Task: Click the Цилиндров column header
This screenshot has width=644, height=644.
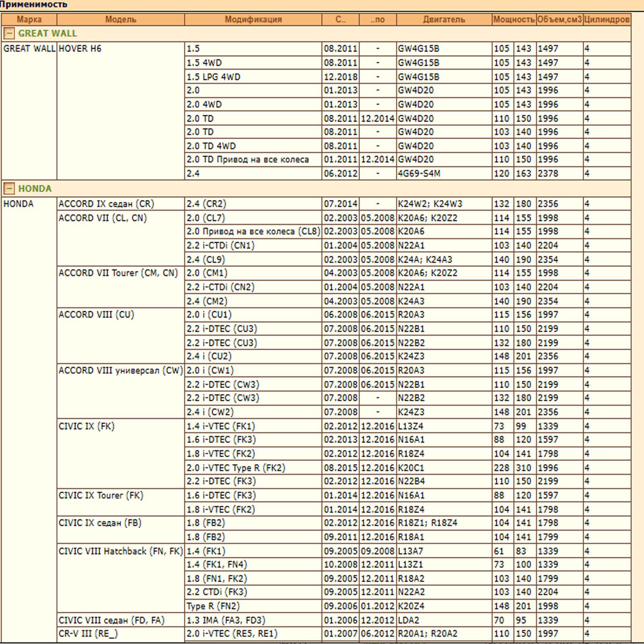Action: [x=606, y=19]
